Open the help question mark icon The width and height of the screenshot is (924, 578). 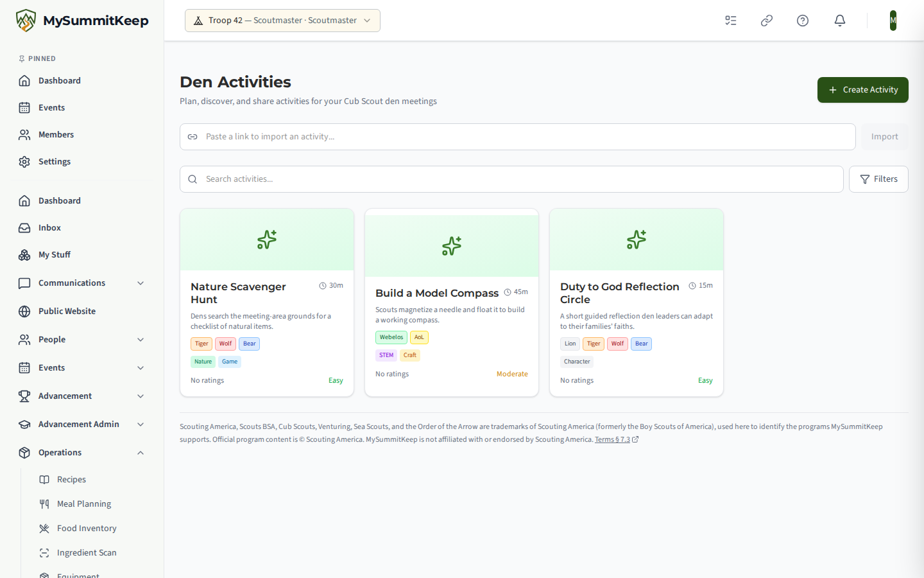(803, 21)
